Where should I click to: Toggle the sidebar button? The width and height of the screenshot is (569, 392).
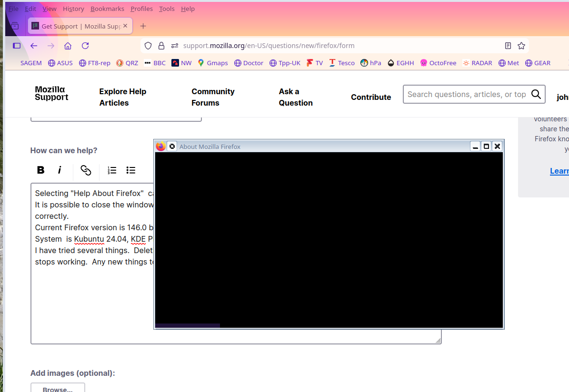pos(17,46)
